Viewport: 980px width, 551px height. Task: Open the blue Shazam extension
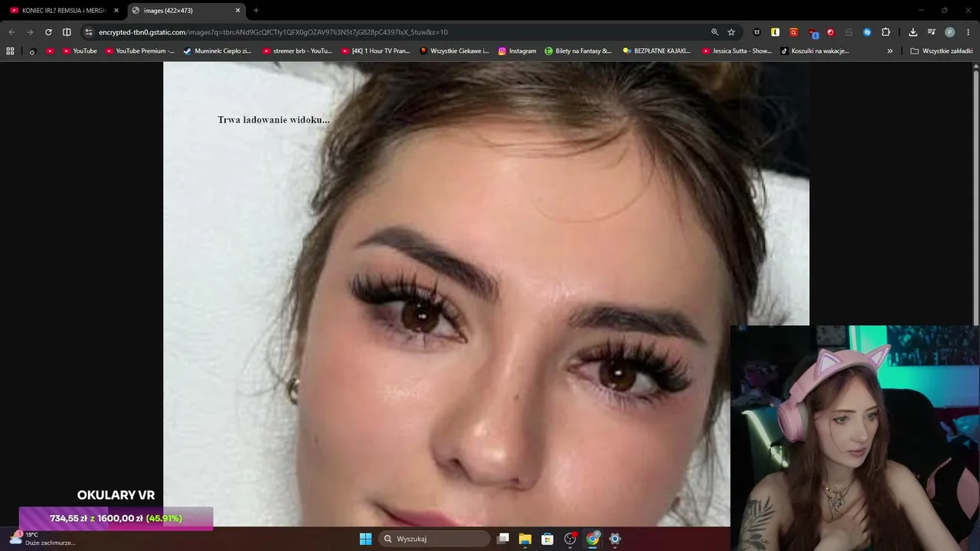click(x=867, y=32)
